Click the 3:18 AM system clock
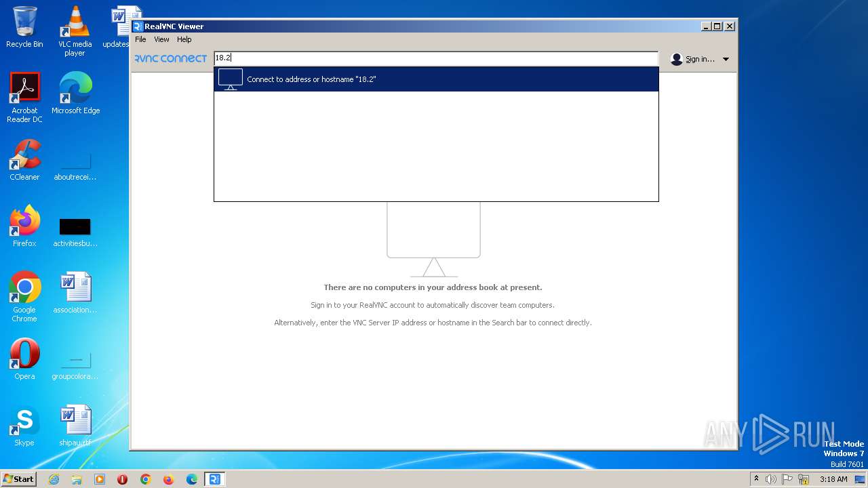The image size is (868, 488). tap(833, 479)
